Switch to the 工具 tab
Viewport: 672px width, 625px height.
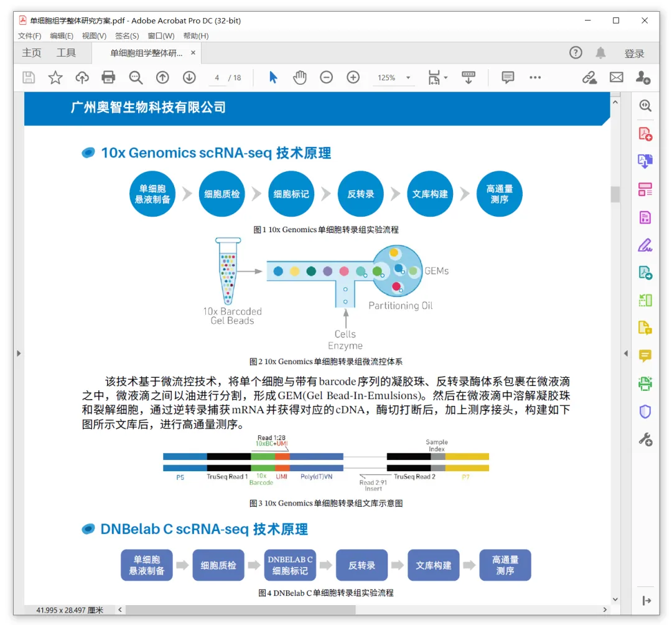coord(66,53)
